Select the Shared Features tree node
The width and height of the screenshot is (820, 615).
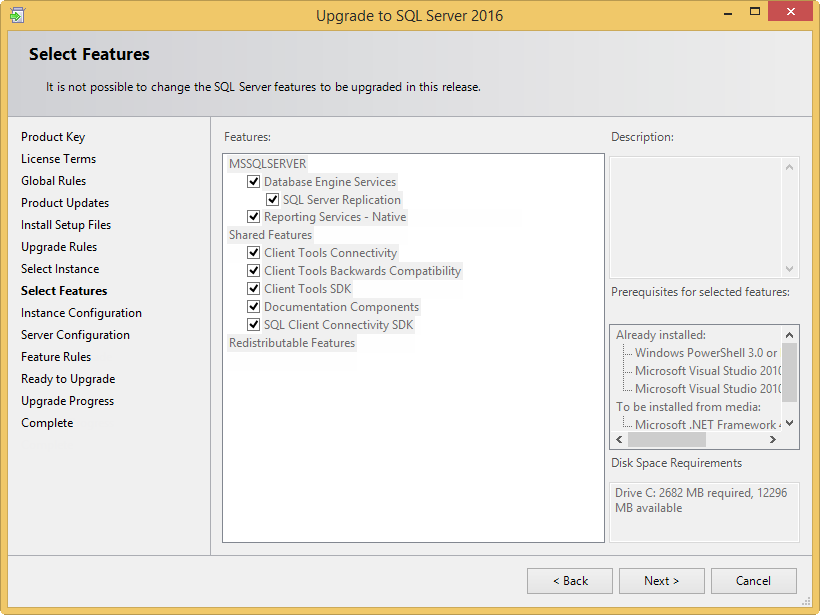[x=270, y=235]
